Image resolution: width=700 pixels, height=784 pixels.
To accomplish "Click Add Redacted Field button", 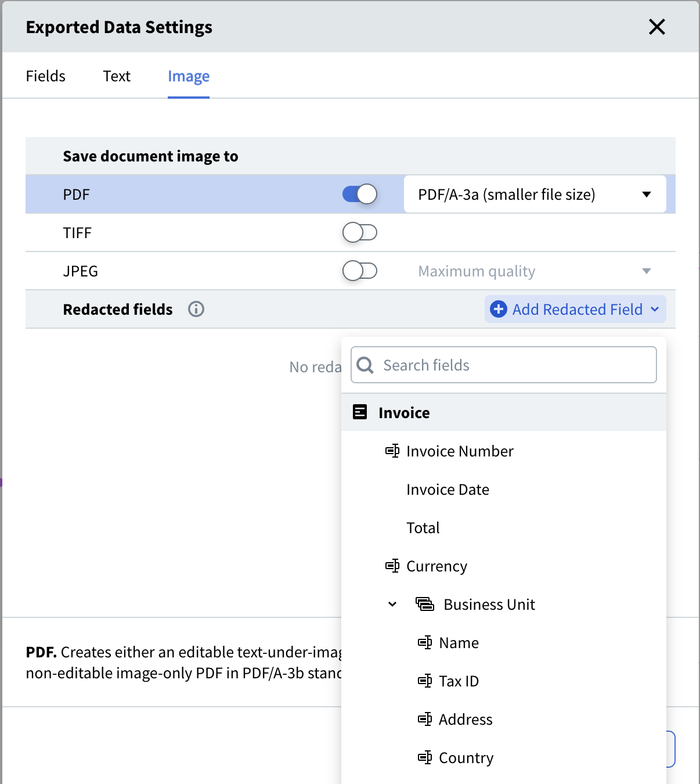I will click(575, 309).
